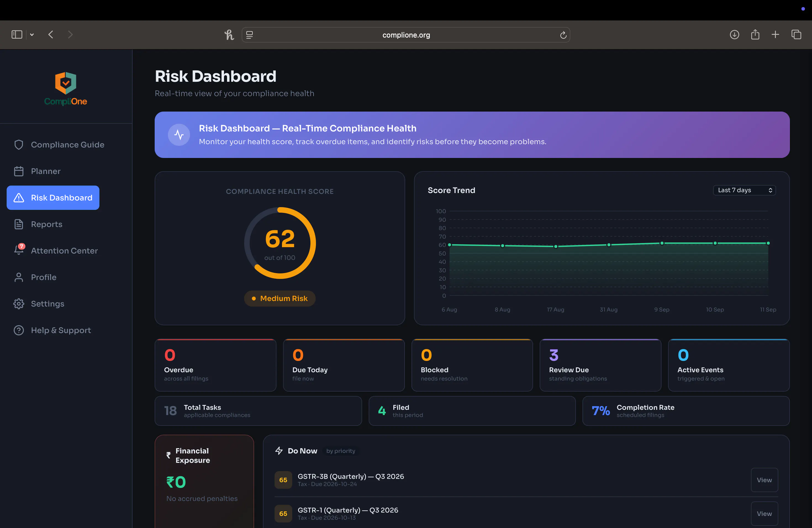Image resolution: width=812 pixels, height=528 pixels.
Task: Click the Risk Dashboard warning triangle icon
Action: [19, 198]
